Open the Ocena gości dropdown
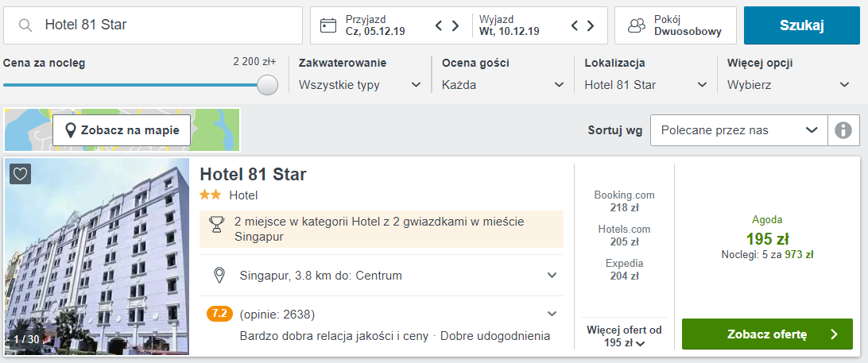 click(x=502, y=85)
